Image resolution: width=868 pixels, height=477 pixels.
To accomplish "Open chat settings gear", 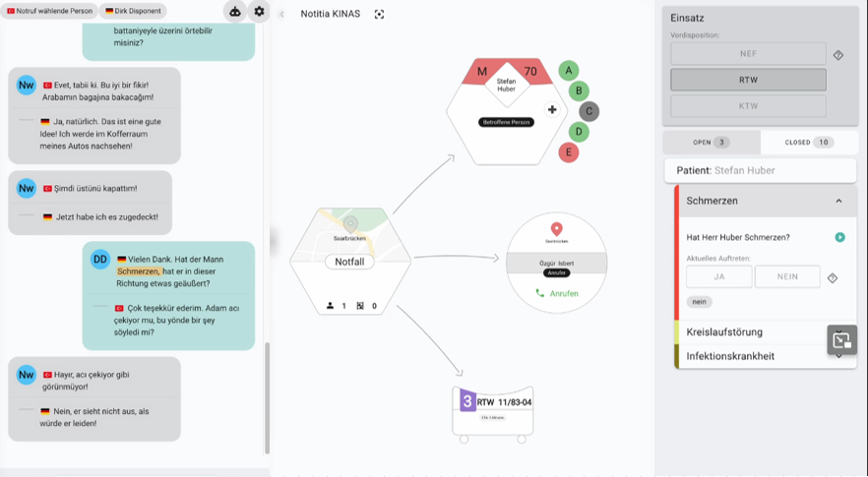I will coord(259,12).
